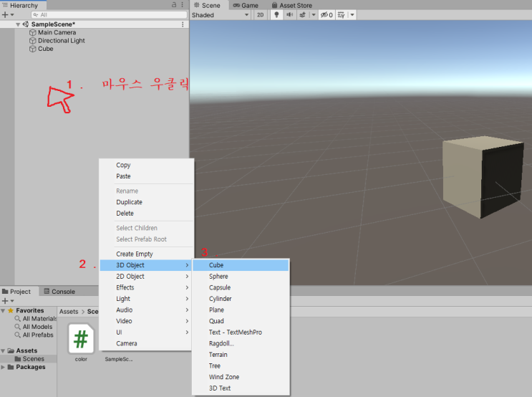Open the Project panel plus create dropdown

8,301
